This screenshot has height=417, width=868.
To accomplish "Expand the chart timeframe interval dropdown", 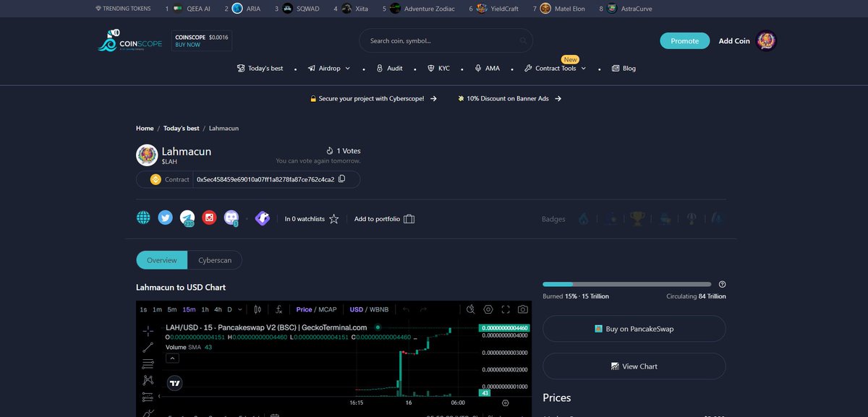I will tap(239, 309).
